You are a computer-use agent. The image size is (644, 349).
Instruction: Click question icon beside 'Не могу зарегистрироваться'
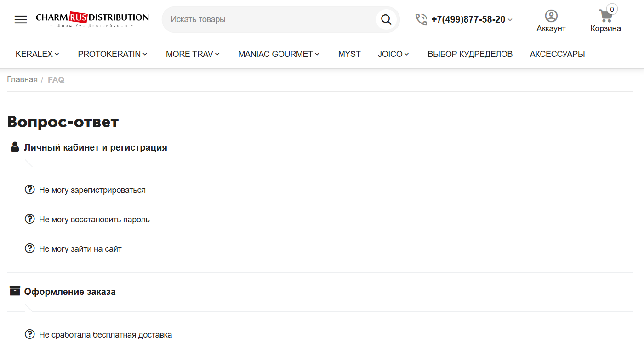point(30,190)
